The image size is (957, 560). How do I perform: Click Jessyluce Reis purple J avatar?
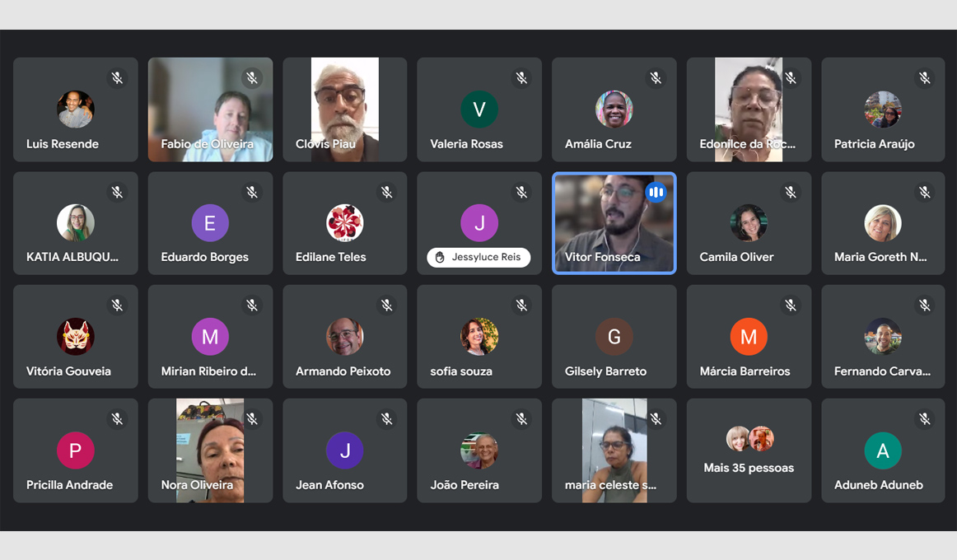pyautogui.click(x=479, y=222)
